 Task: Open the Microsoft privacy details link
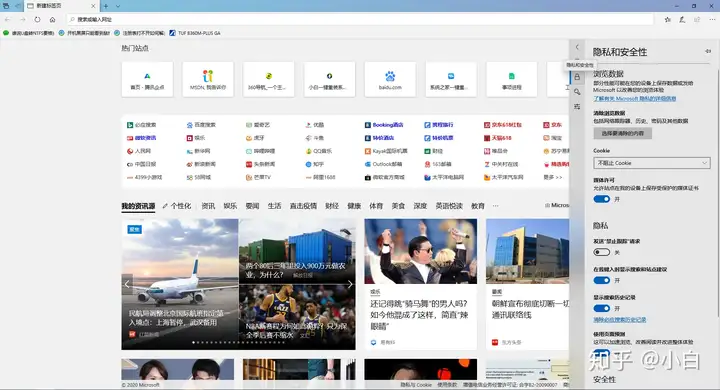click(635, 98)
